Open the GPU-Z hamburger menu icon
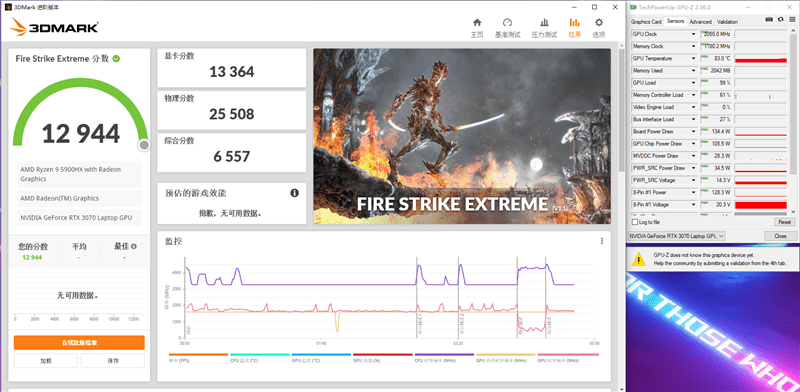This screenshot has width=800, height=392. (x=791, y=19)
